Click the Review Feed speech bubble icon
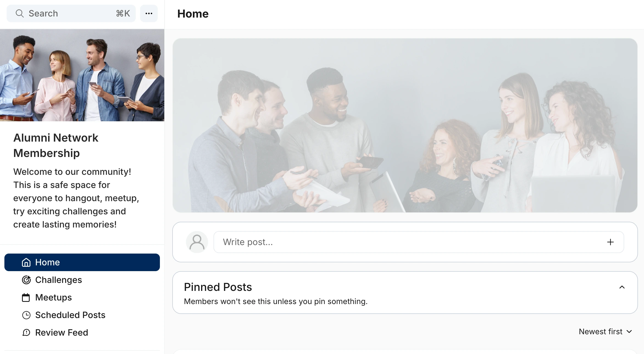This screenshot has height=354, width=644. (x=26, y=333)
